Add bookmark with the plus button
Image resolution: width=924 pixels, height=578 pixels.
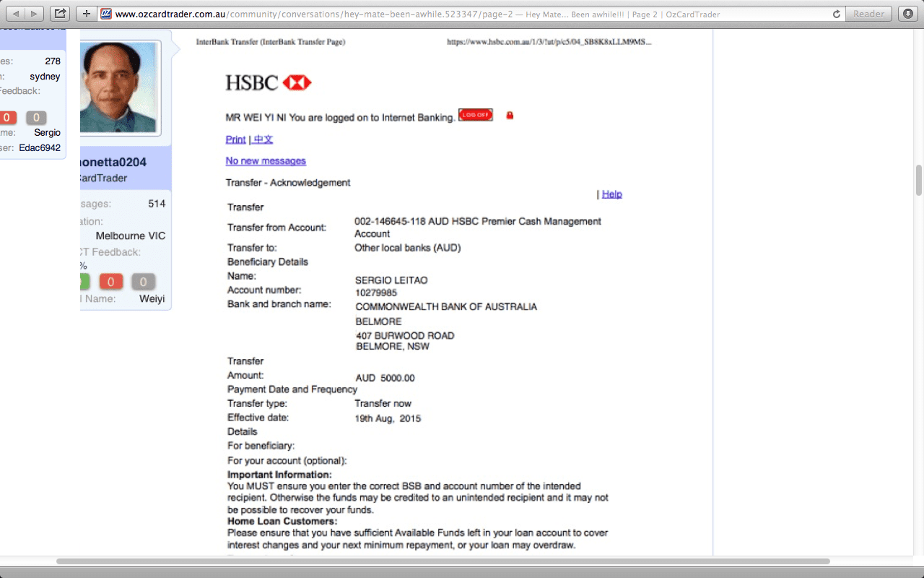point(86,14)
